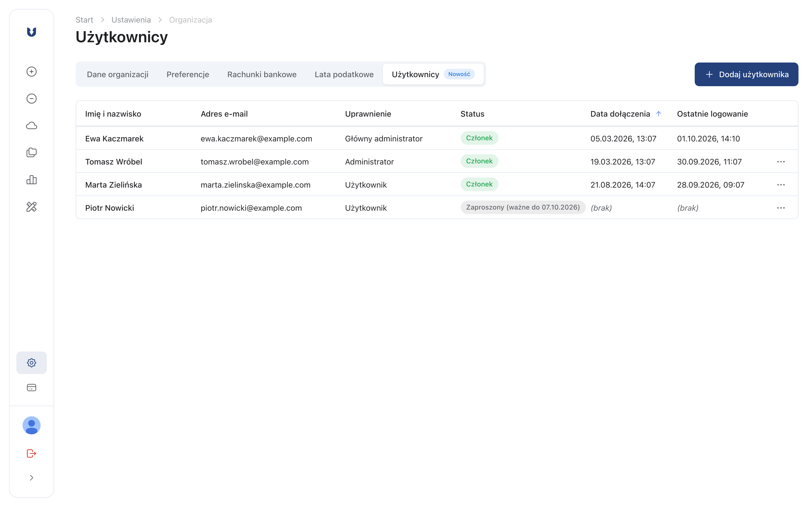Open the settings gear icon
The image size is (812, 507).
[32, 363]
